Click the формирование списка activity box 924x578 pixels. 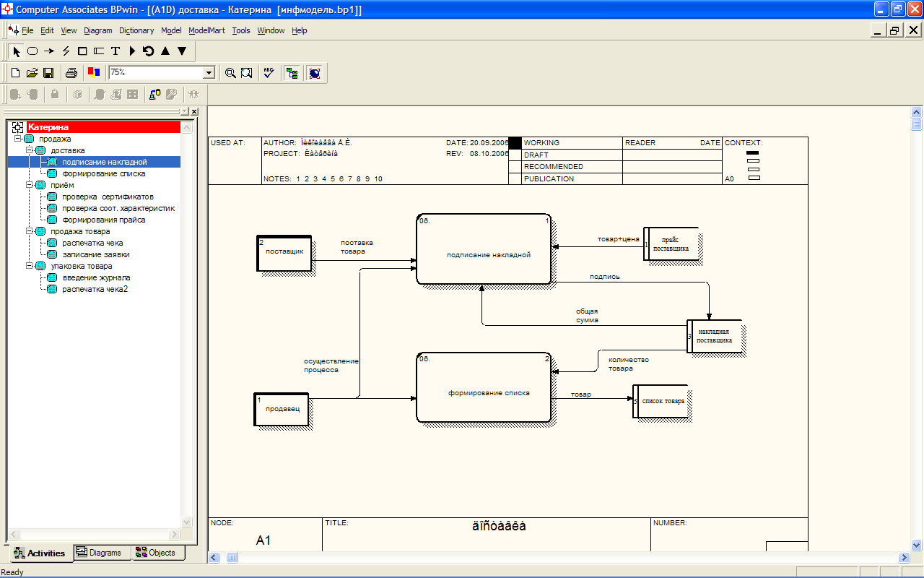click(x=487, y=394)
